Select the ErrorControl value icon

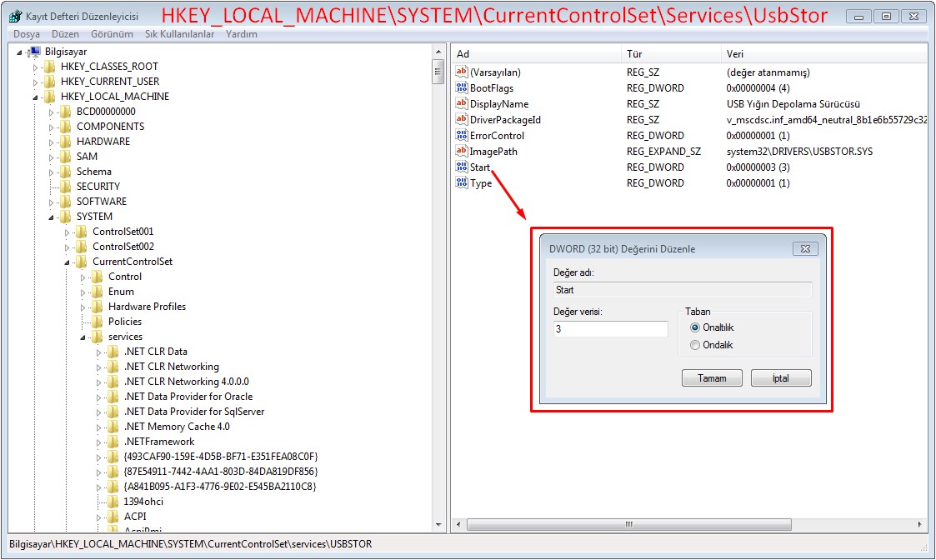462,136
